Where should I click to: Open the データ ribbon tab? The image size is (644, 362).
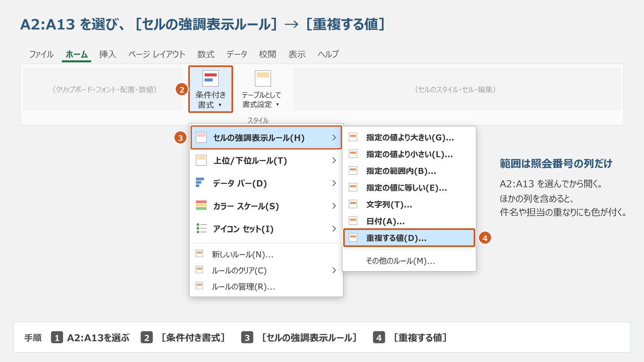coord(236,54)
